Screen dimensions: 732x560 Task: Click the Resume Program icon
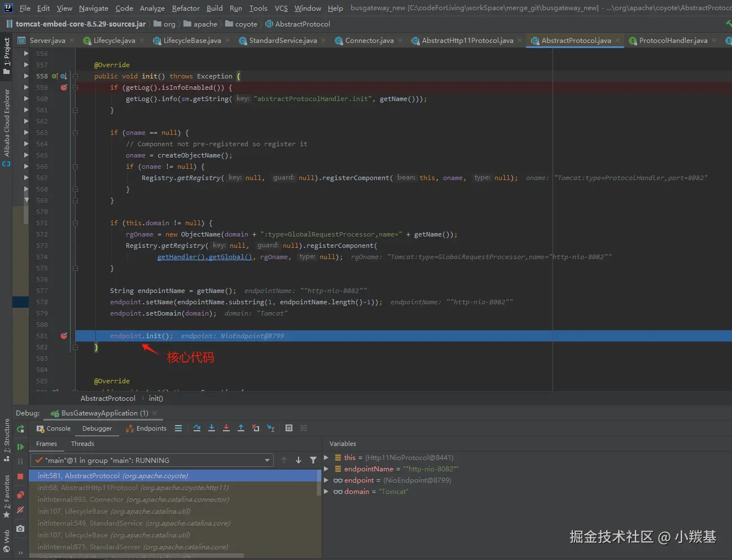pos(21,447)
